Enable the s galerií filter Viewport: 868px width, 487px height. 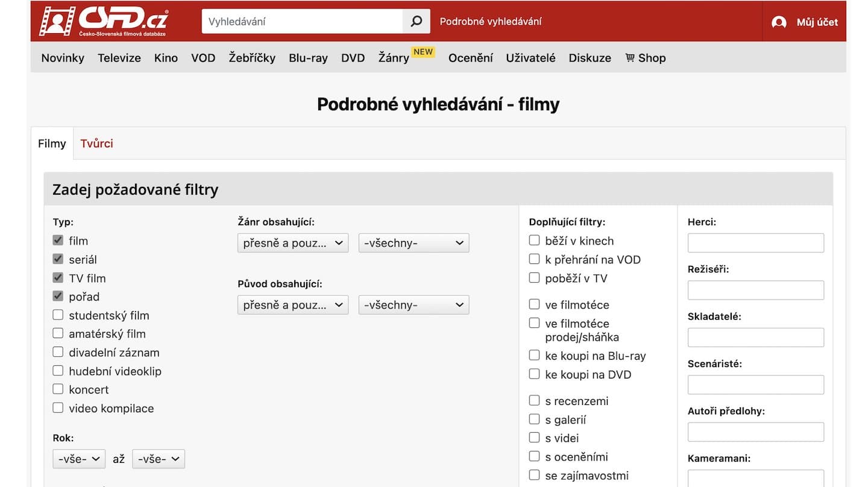[x=534, y=419]
